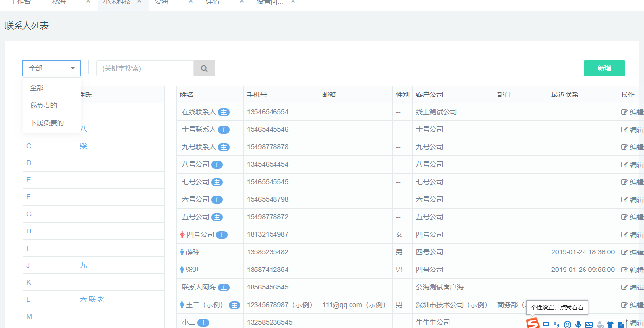The image size is (644, 328).
Task: Click the 主 badge next to 联系人阿海
Action: click(224, 288)
